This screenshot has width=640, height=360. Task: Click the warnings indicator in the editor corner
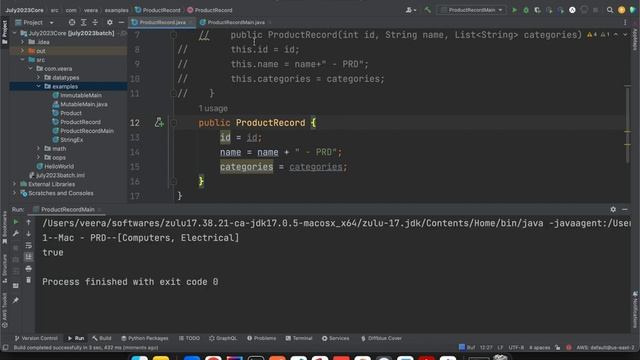pyautogui.click(x=599, y=35)
